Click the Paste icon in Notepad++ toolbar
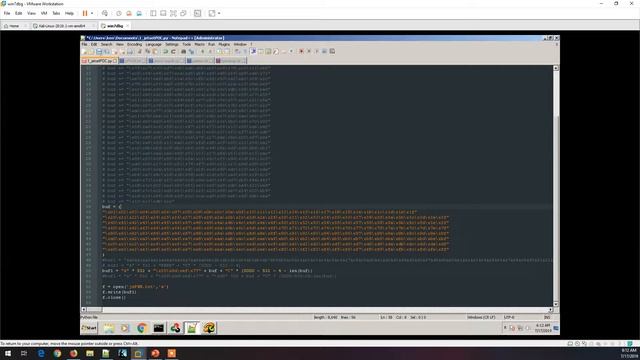The height and width of the screenshot is (360, 640). point(155,51)
